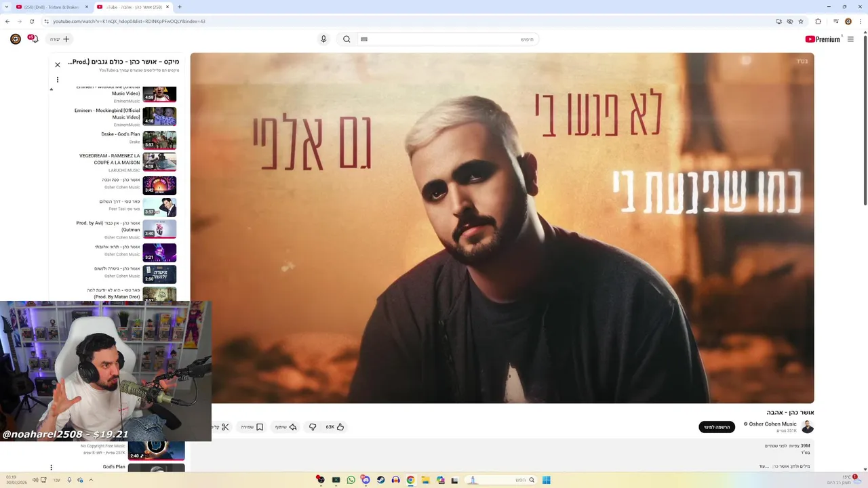Click the Windows taskbar search box
Viewport: 868px width, 488px height.
point(500,480)
